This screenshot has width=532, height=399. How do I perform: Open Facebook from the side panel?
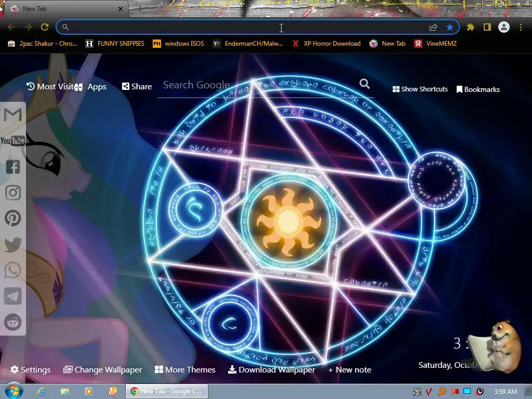point(13,167)
